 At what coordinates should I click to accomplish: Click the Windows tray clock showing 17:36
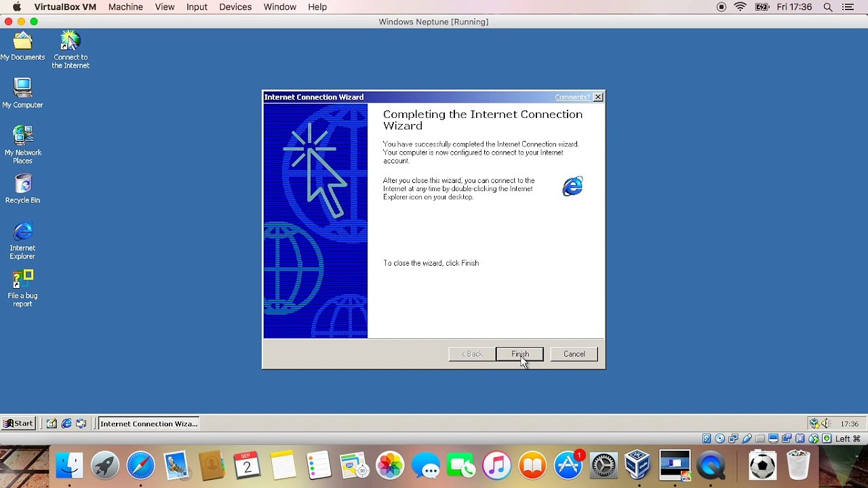pos(849,424)
